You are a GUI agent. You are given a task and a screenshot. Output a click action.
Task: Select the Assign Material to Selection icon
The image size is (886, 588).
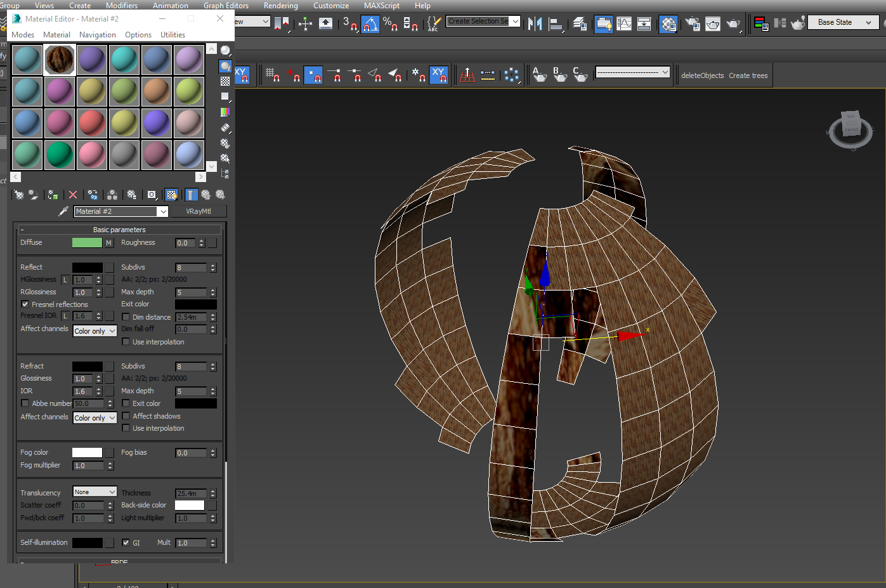(53, 194)
